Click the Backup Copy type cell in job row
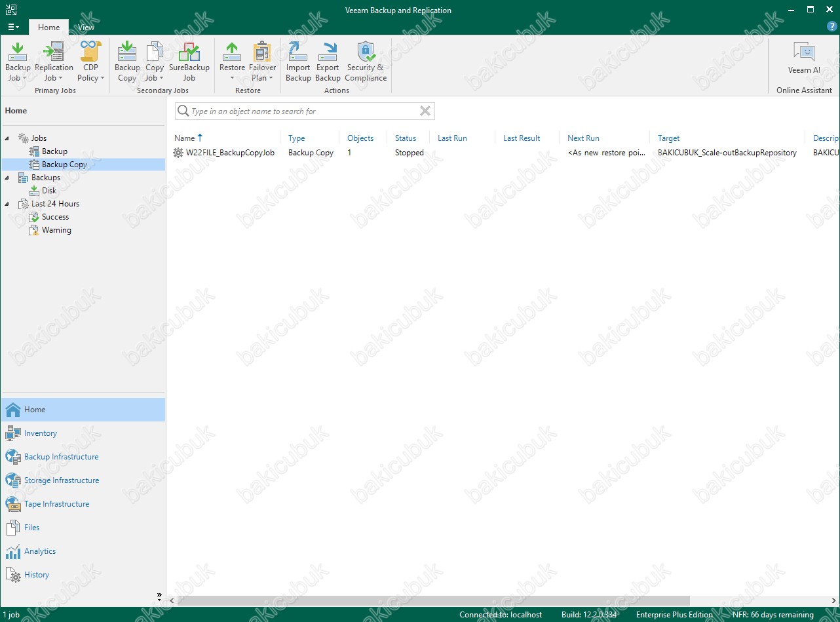This screenshot has height=622, width=840. point(311,153)
